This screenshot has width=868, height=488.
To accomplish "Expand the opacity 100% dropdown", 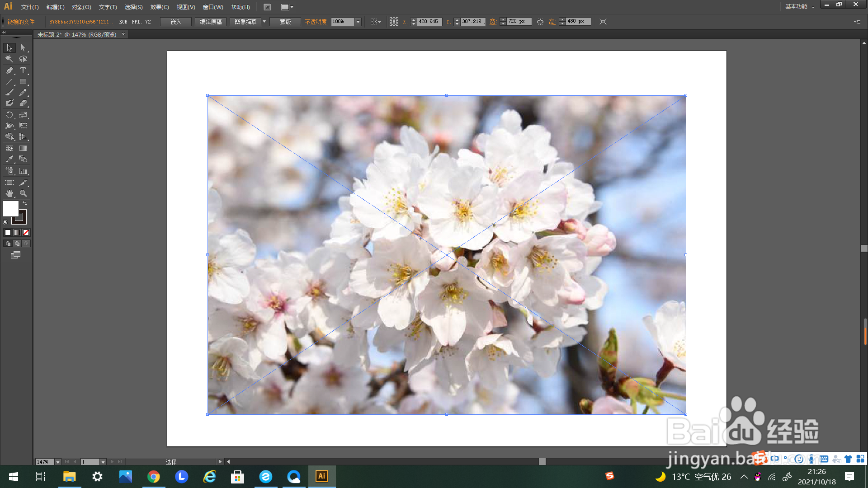I will (x=358, y=22).
